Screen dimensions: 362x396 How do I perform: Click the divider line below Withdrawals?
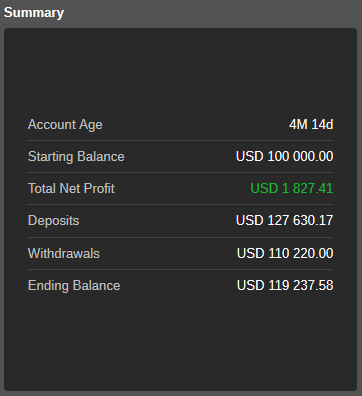coord(180,269)
